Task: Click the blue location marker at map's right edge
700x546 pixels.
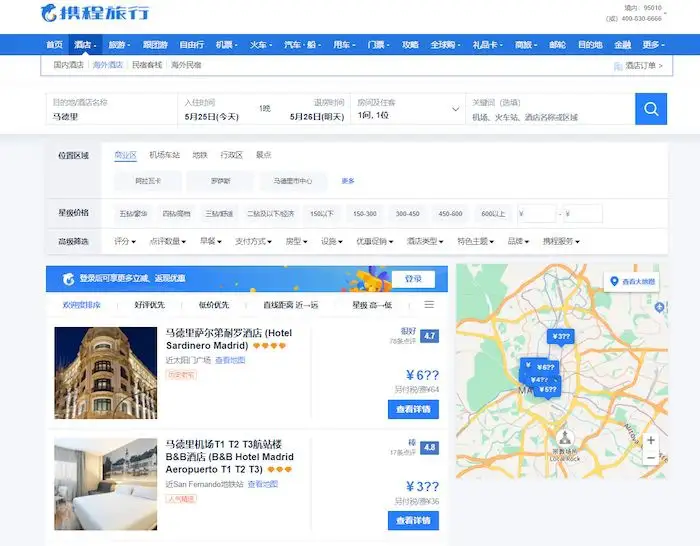Action: tap(659, 307)
